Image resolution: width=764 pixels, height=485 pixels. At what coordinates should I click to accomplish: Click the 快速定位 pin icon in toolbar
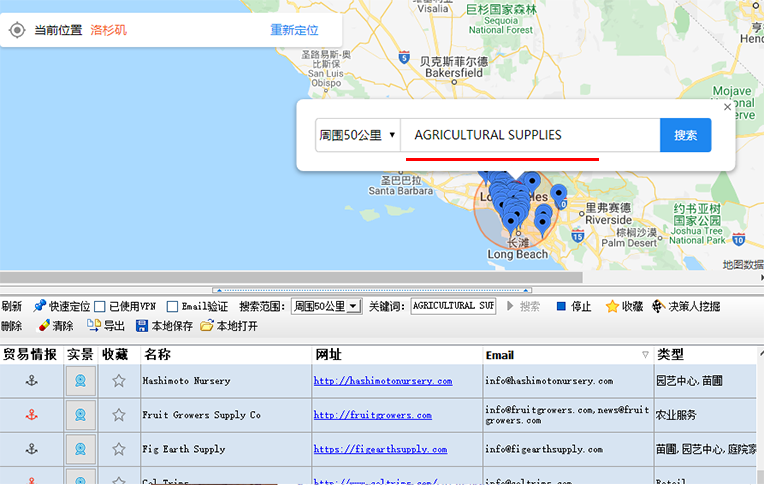(40, 306)
